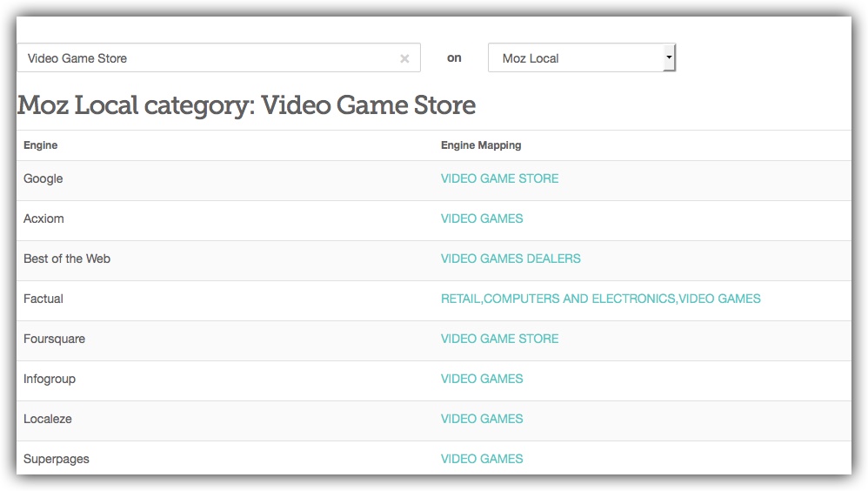Click the Engine Mapping column header
Screen dimensions: 868x491
480,145
